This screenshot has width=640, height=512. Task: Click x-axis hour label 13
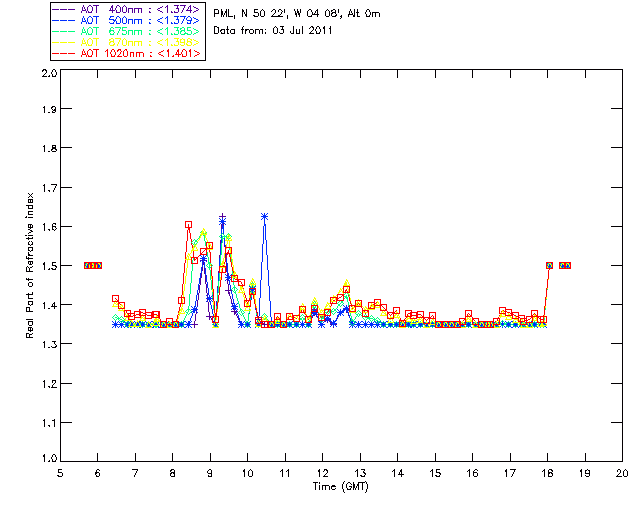tap(360, 473)
